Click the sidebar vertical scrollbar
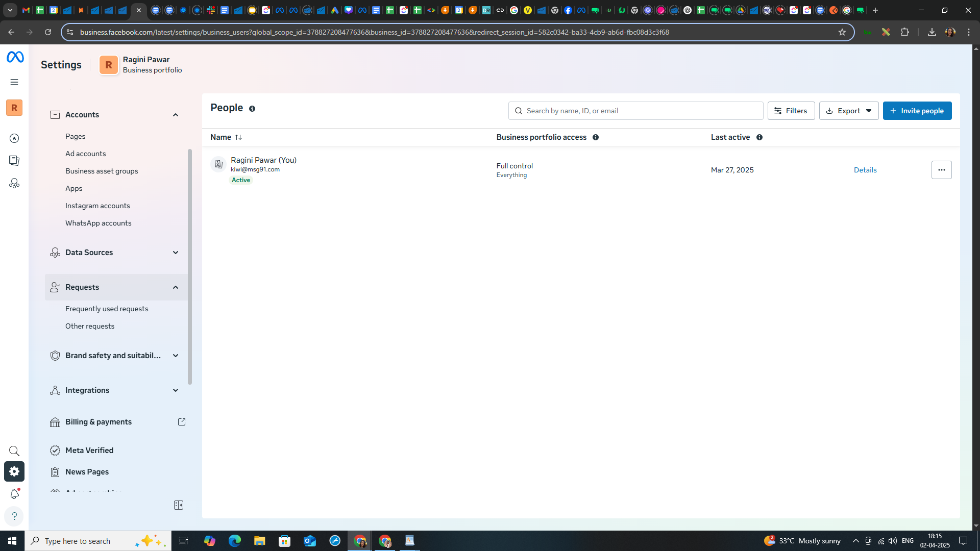This screenshot has height=551, width=980. click(x=190, y=265)
